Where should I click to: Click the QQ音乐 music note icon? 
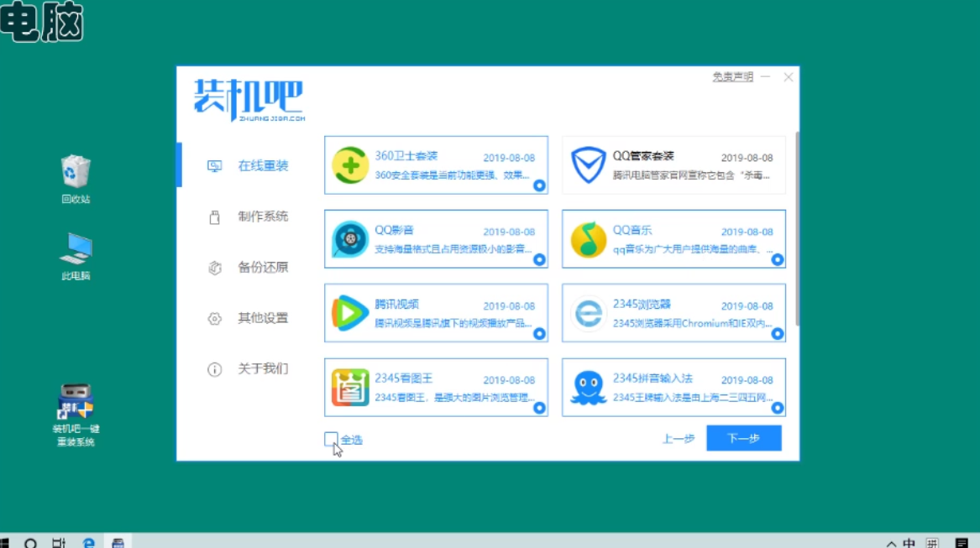(x=588, y=239)
